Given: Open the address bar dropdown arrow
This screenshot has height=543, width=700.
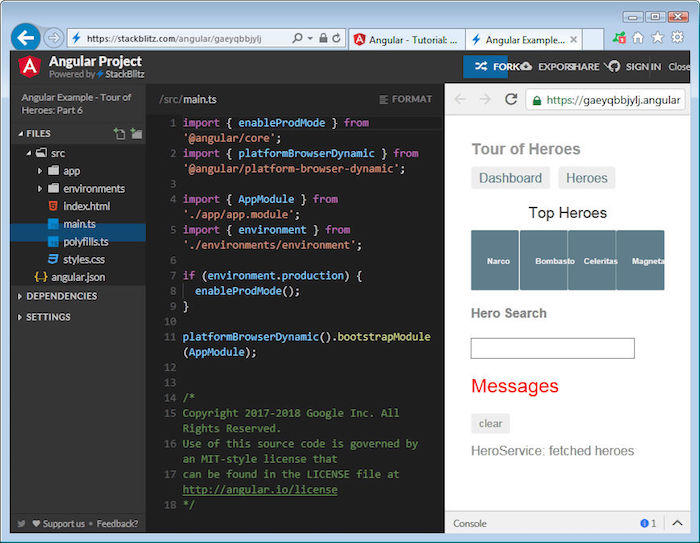Looking at the screenshot, I should (310, 38).
